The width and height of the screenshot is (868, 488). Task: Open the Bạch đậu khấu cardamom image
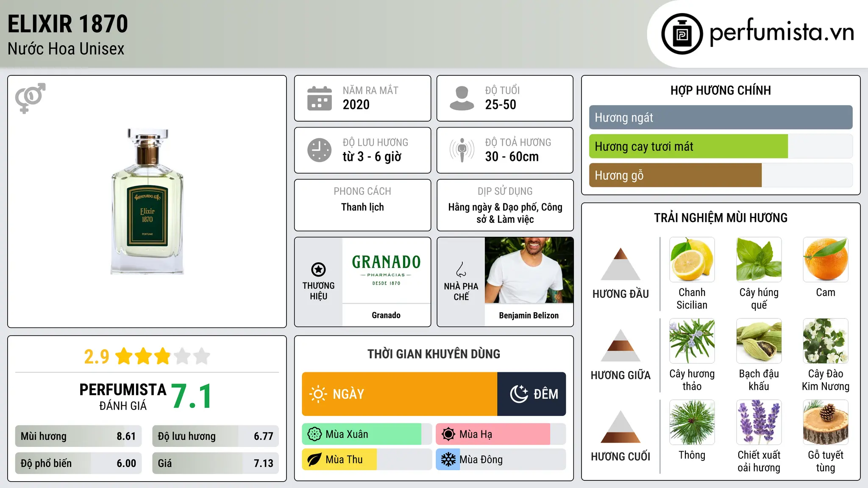coord(759,341)
